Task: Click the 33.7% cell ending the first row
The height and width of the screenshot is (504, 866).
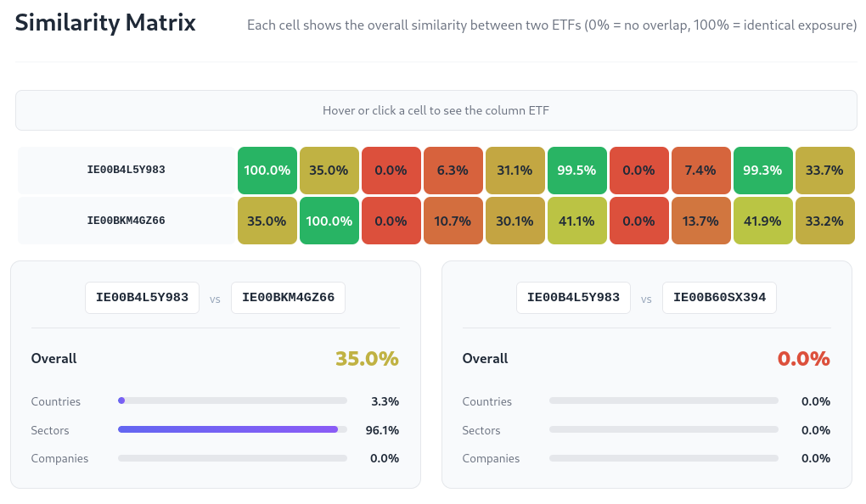Action: 824,170
